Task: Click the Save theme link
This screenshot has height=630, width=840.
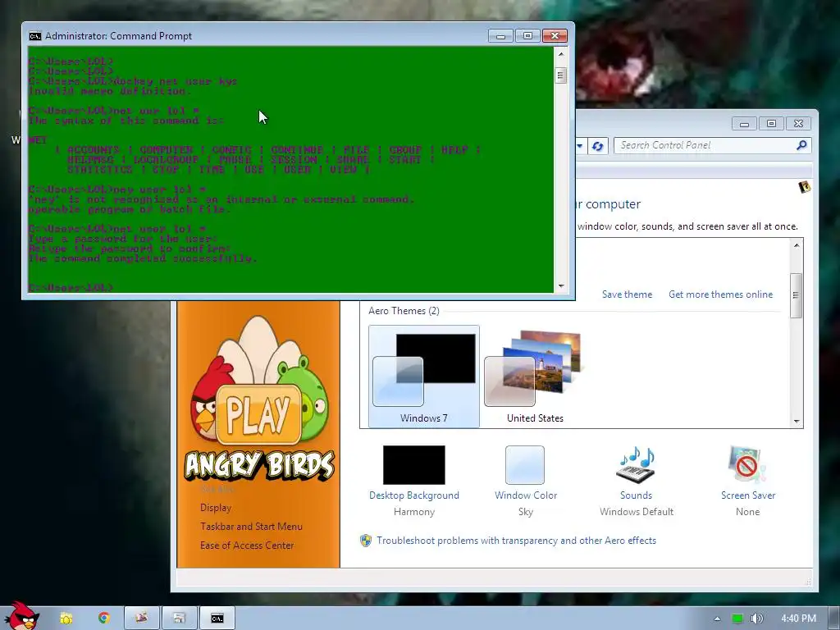Action: 627,294
